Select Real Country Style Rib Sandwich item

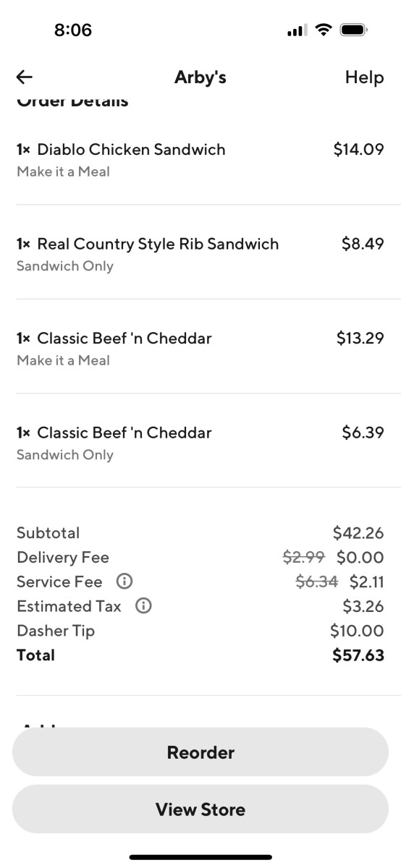click(x=200, y=254)
